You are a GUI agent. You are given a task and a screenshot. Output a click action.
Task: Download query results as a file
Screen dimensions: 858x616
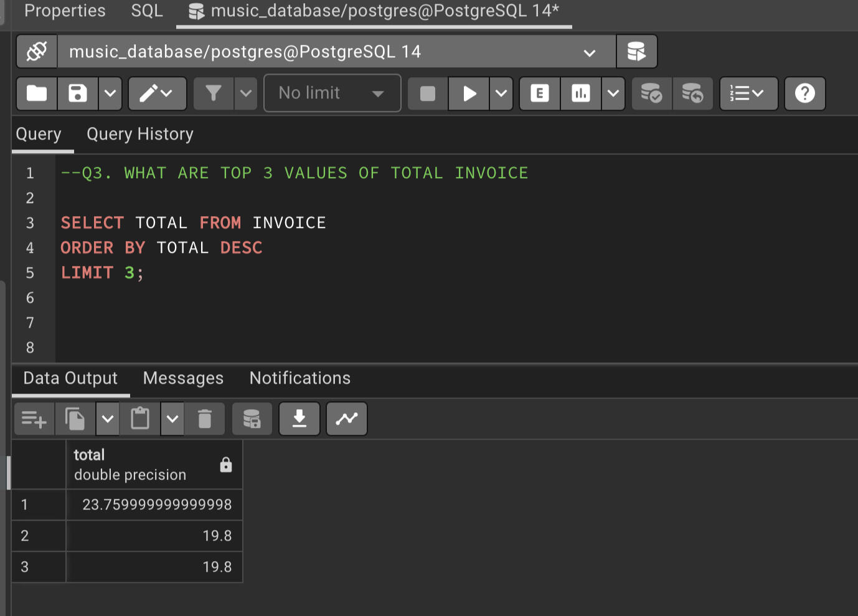pos(299,419)
